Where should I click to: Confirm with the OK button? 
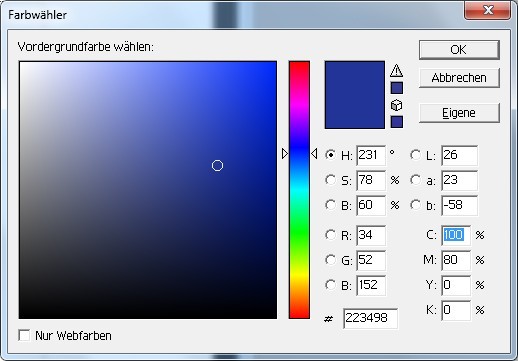point(459,50)
